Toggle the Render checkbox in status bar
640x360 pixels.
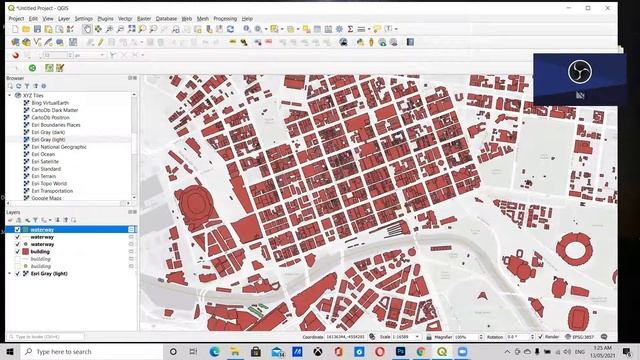pos(540,337)
